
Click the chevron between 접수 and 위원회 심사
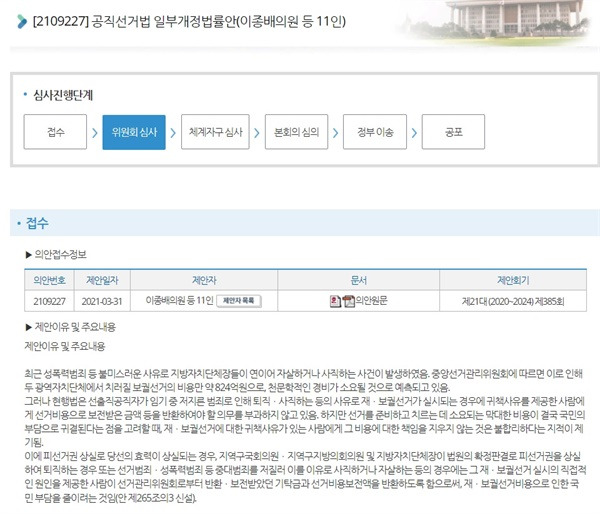click(x=95, y=133)
